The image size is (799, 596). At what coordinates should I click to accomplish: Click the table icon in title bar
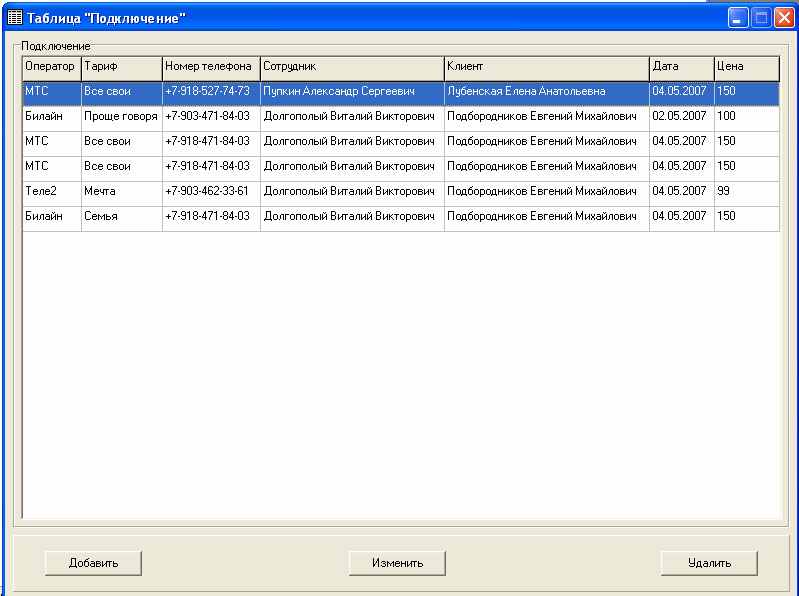(15, 18)
